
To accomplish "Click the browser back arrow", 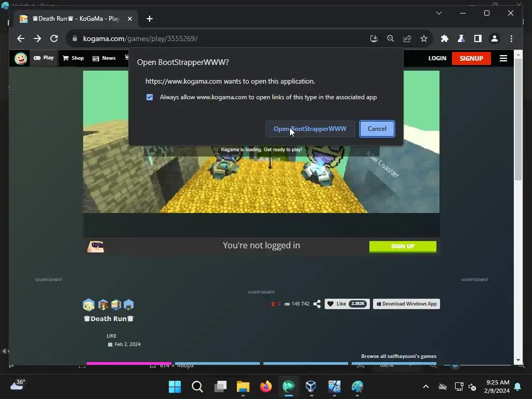I will coord(21,38).
